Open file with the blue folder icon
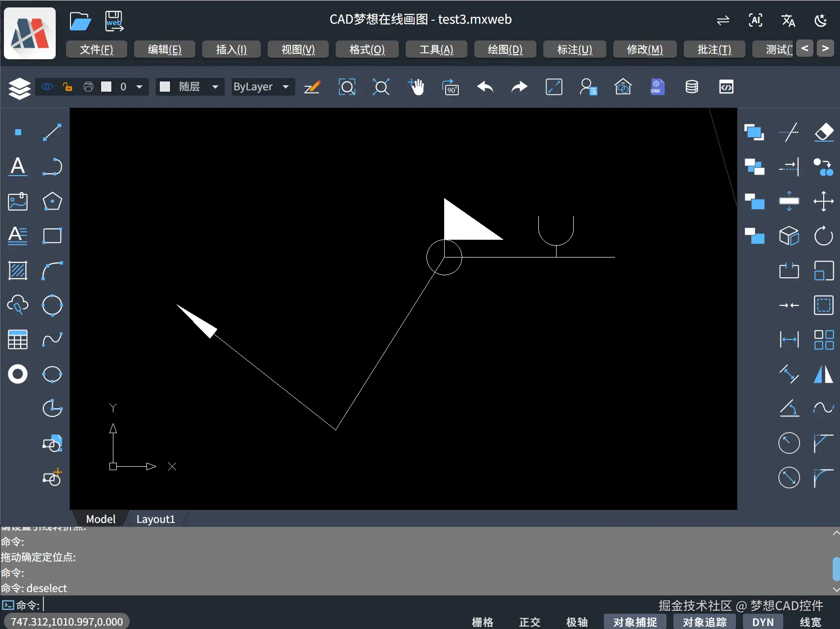This screenshot has width=840, height=629. click(x=80, y=21)
